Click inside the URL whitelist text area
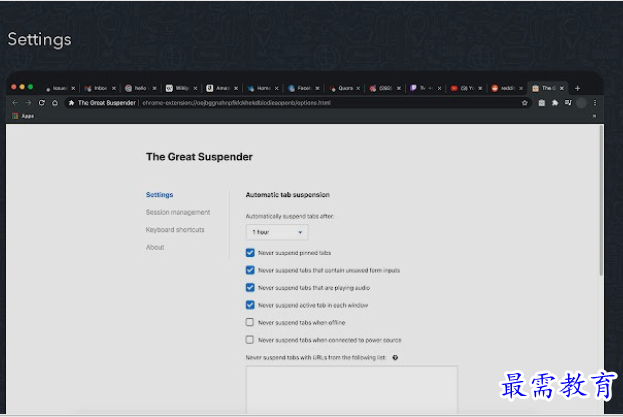Viewport: 623px width, 417px height. tap(352, 390)
